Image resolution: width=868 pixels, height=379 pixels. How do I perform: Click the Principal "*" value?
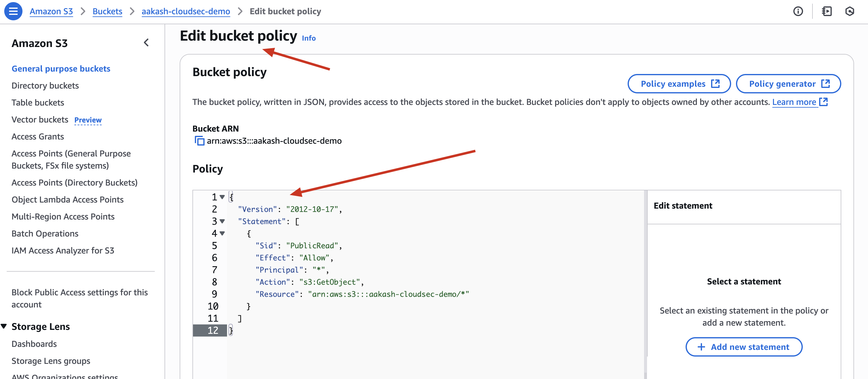[x=318, y=270]
